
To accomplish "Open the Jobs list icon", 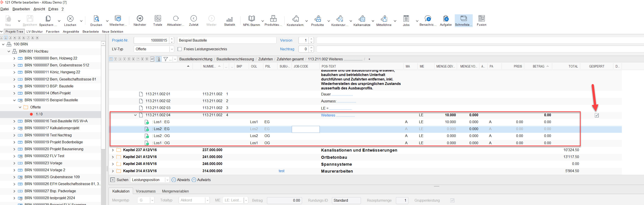I will [x=406, y=19].
